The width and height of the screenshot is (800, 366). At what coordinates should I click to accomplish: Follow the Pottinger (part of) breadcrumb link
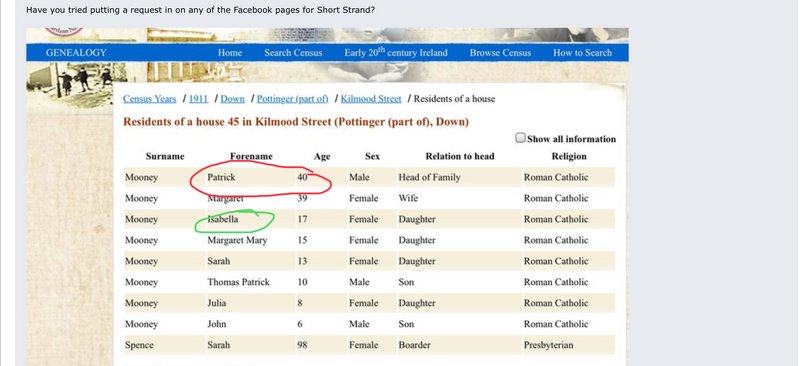pyautogui.click(x=292, y=99)
